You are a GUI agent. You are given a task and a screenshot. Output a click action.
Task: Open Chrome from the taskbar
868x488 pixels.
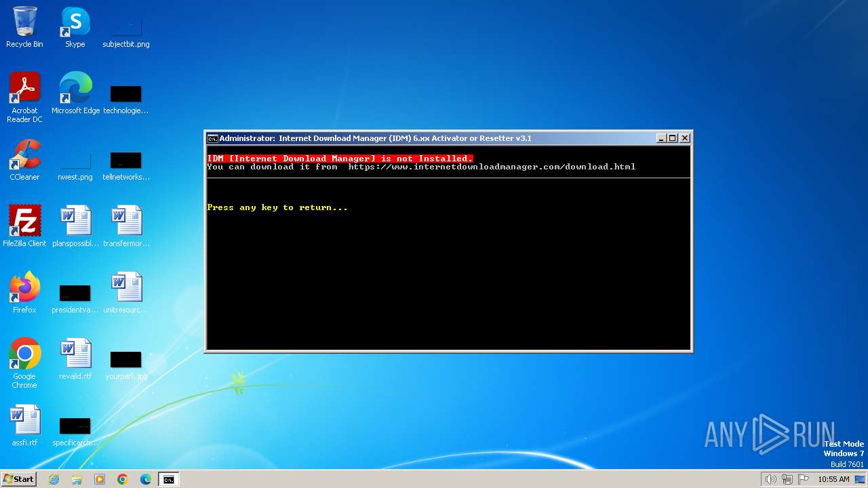point(123,479)
